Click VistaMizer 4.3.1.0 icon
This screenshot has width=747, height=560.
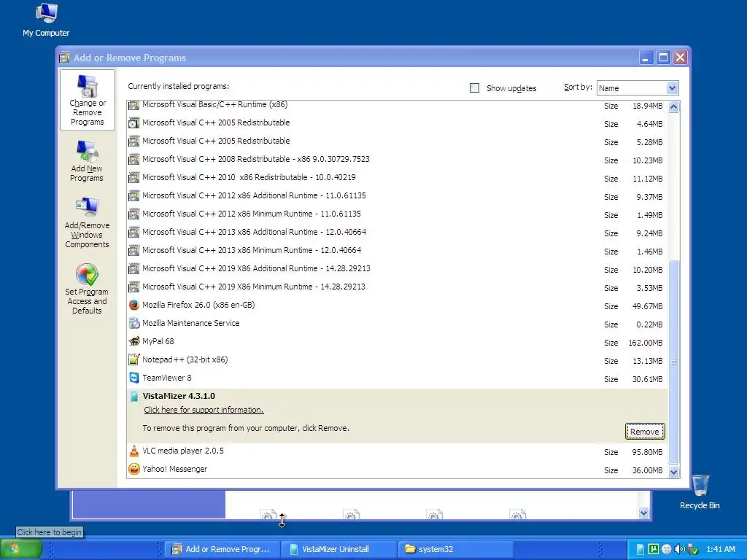coord(134,396)
